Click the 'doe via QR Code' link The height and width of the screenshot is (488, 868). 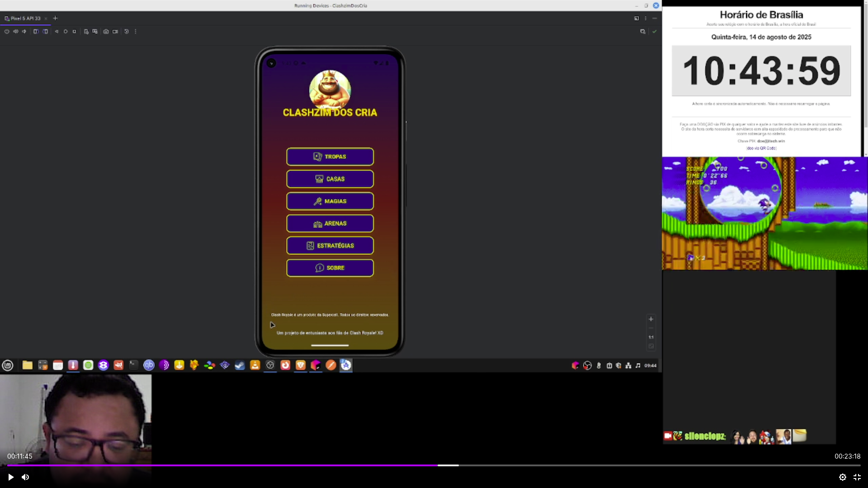(x=761, y=148)
